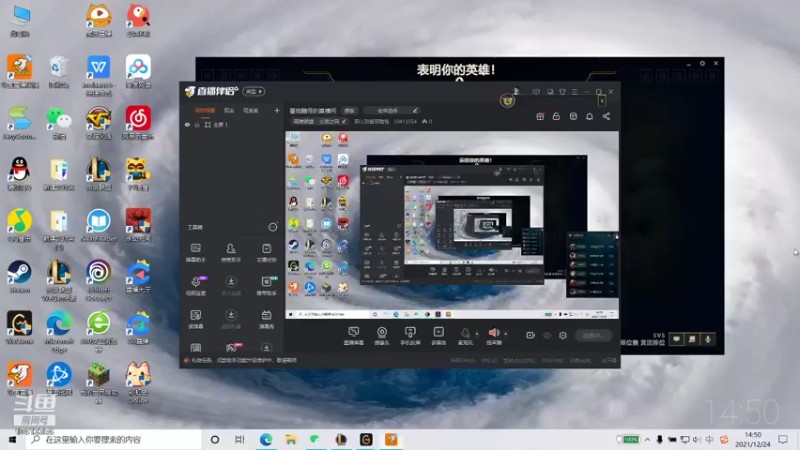Switch to the third scene tab
Screen dimensions: 800x450
pyautogui.click(x=251, y=110)
